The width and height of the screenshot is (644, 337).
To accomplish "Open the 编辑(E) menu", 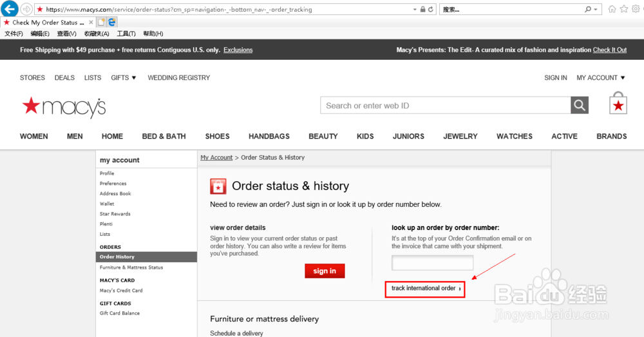I will (40, 34).
